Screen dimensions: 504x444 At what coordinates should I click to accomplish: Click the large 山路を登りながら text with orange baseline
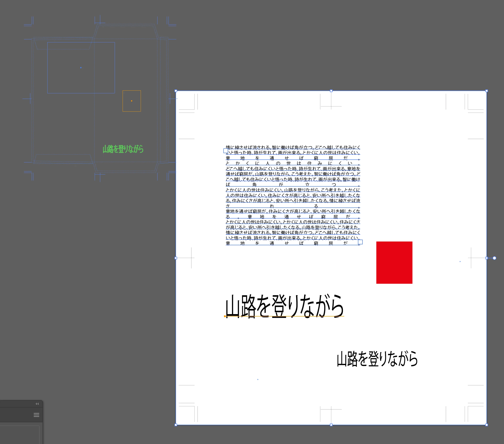click(284, 306)
